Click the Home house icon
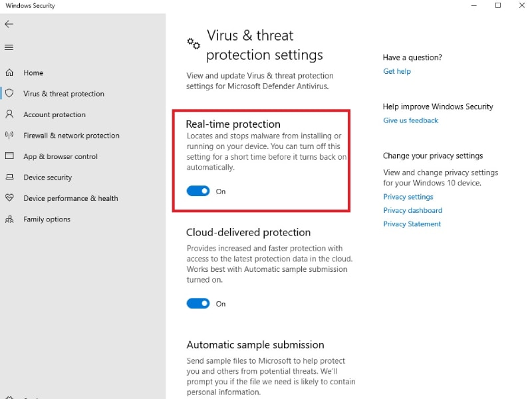Viewport: 532px width, 399px height. point(9,72)
